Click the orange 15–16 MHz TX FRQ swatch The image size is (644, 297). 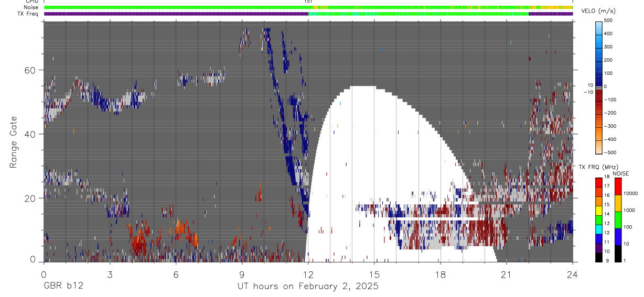[x=599, y=201]
